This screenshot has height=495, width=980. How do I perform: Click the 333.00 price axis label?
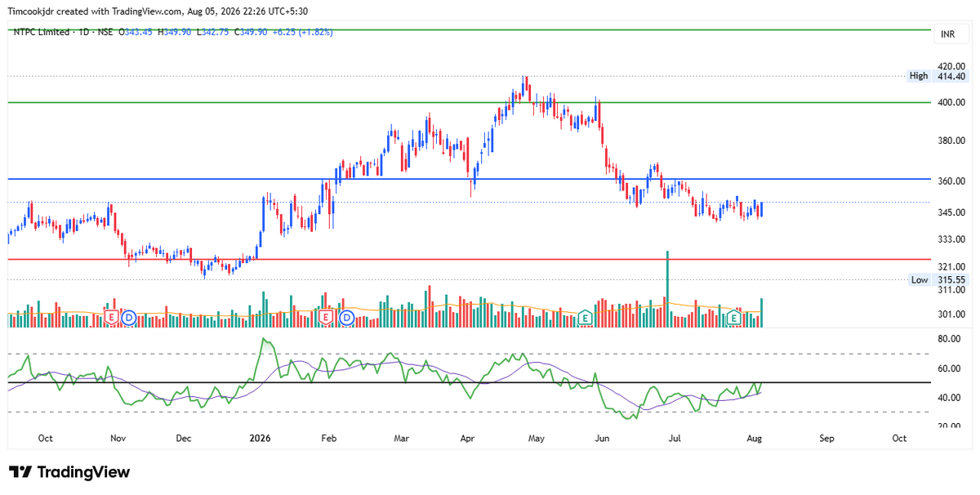pos(952,239)
